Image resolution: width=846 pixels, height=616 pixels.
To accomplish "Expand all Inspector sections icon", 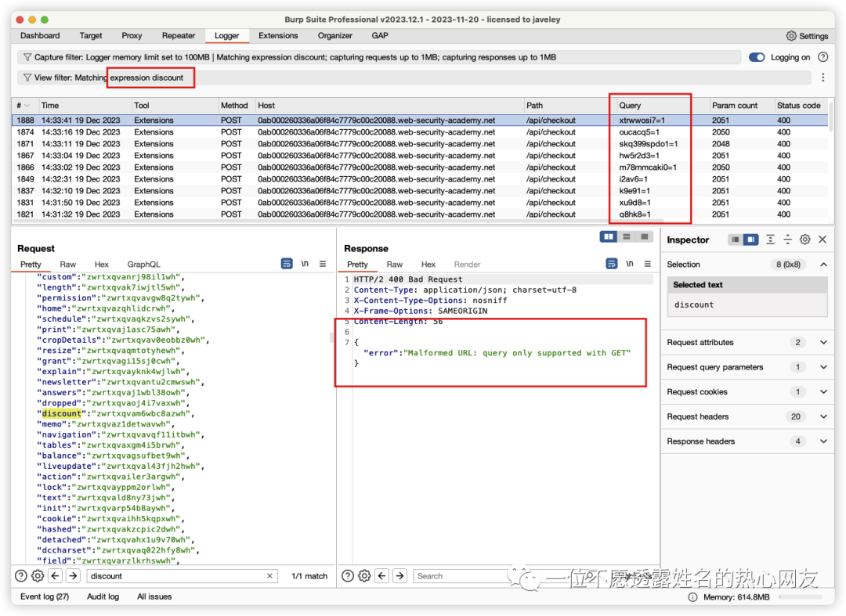I will pos(771,240).
